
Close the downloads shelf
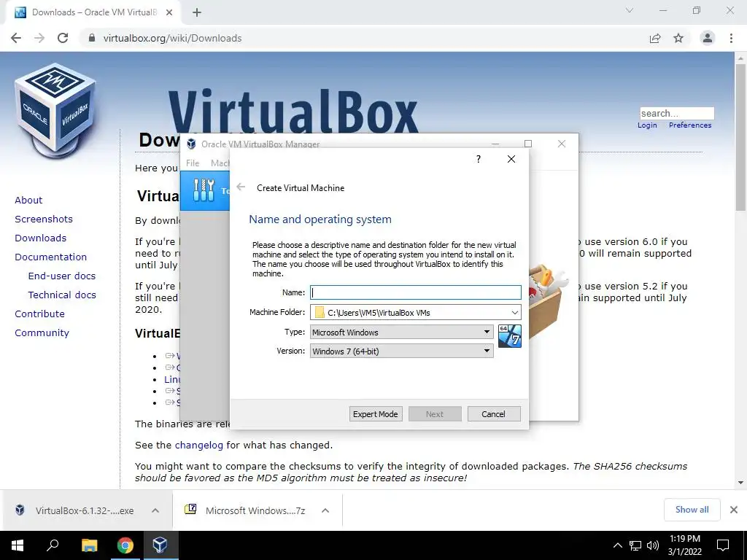click(734, 510)
